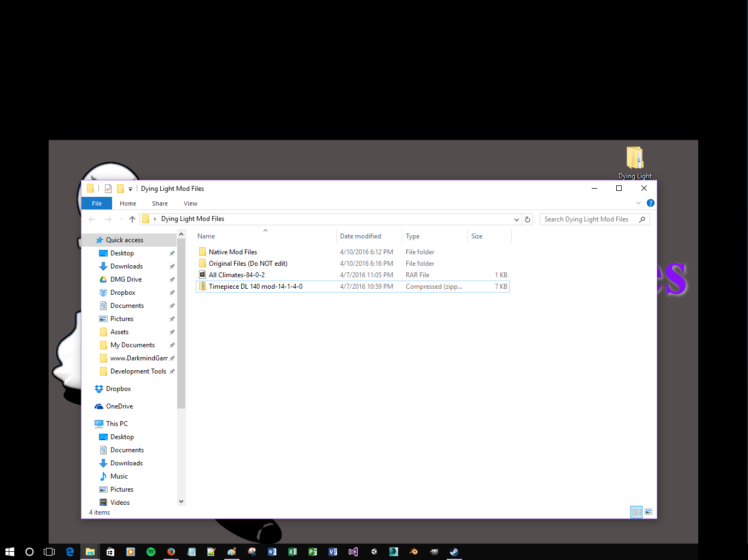The height and width of the screenshot is (560, 748).
Task: Launch Blender from the taskbar
Action: pos(414,552)
